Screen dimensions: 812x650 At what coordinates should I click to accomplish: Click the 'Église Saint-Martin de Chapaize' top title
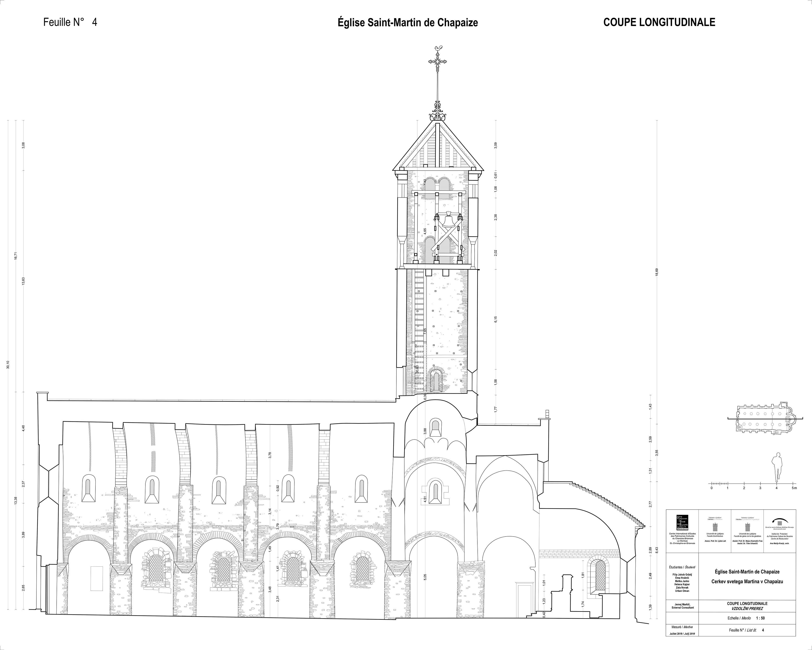click(x=407, y=23)
